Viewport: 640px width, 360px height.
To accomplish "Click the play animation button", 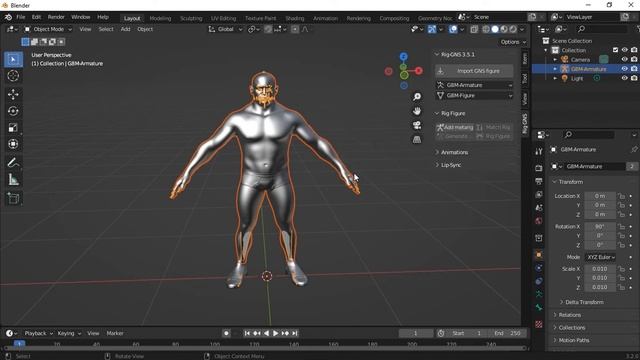I will click(x=276, y=333).
